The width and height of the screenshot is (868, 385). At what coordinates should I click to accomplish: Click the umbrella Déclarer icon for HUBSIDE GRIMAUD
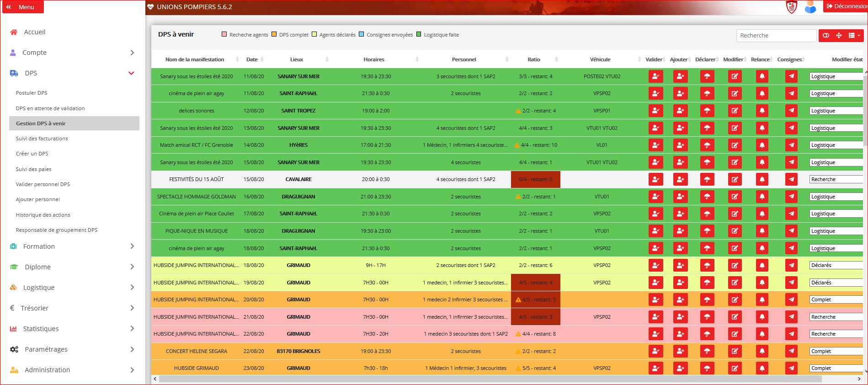pos(707,368)
